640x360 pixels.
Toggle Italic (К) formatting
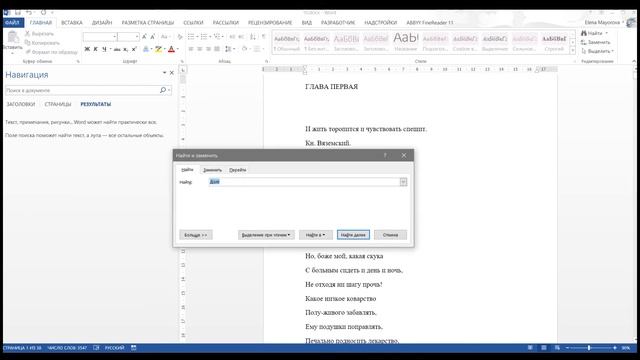click(x=96, y=49)
